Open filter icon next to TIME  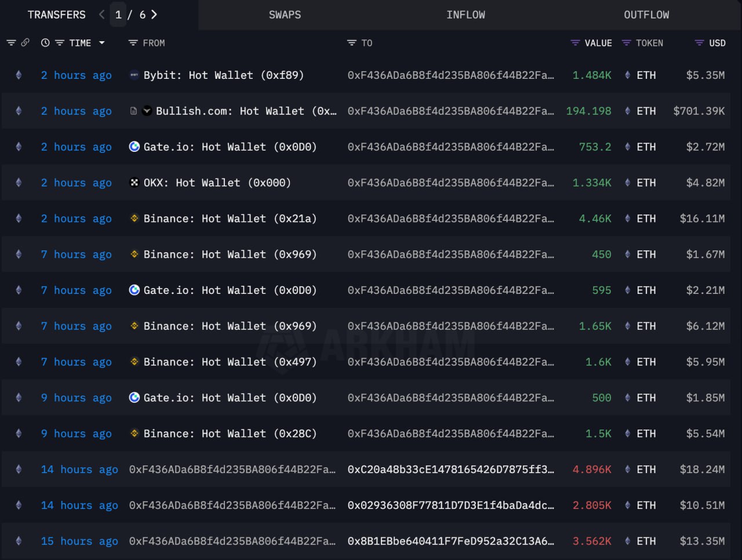pyautogui.click(x=59, y=43)
